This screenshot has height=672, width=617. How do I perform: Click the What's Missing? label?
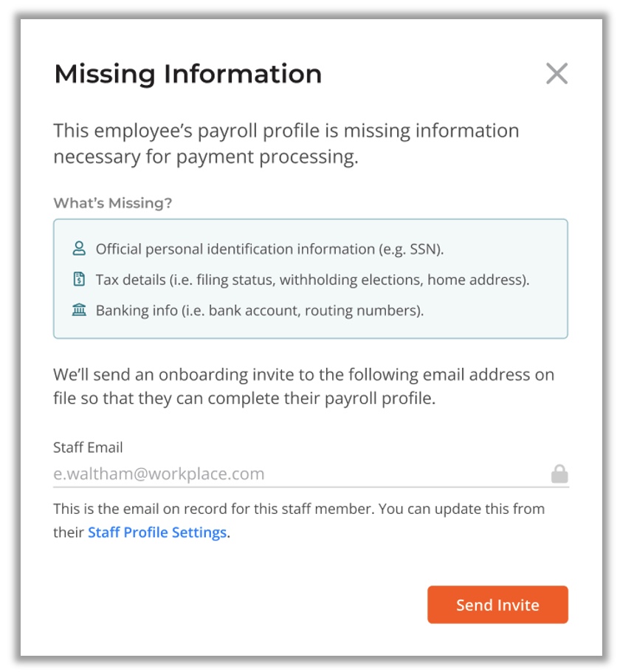pyautogui.click(x=113, y=203)
